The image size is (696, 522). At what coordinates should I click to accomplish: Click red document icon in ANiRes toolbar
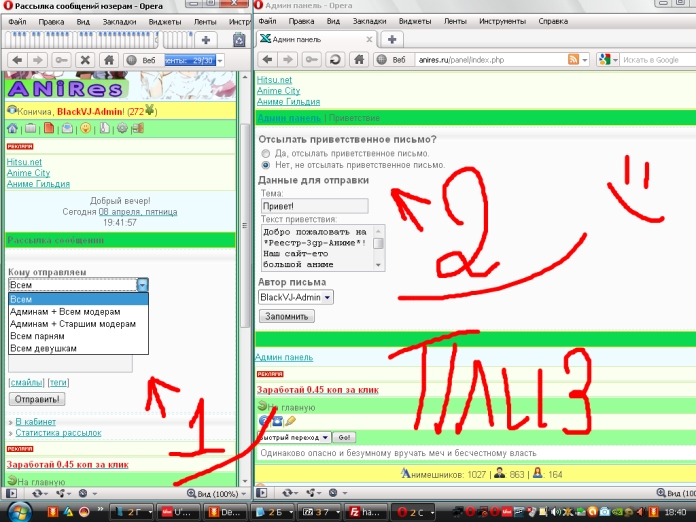click(x=49, y=128)
